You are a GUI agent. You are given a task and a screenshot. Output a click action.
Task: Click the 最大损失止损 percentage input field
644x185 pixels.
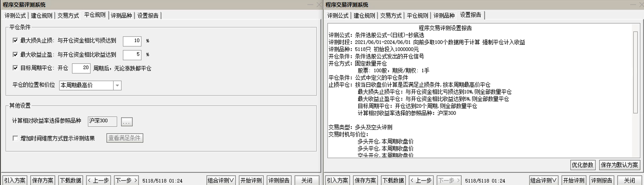(132, 41)
